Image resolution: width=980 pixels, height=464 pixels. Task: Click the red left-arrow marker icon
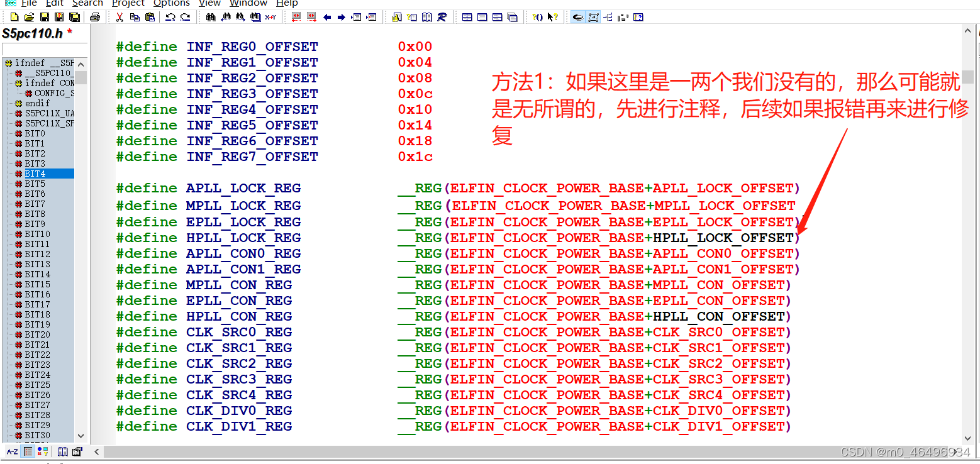(296, 17)
